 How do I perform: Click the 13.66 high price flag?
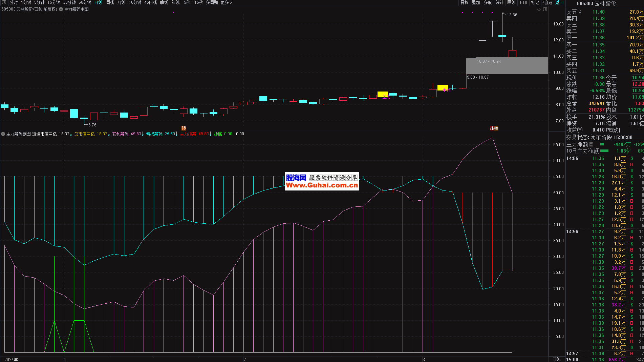tap(512, 15)
